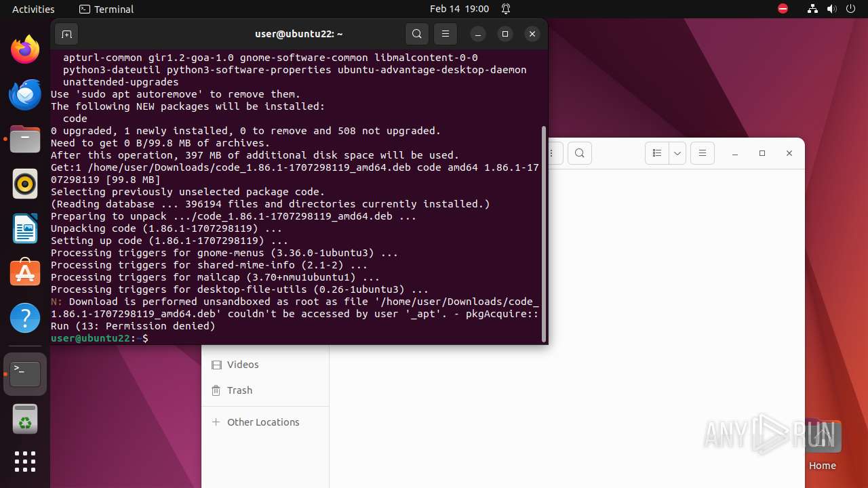Open the Help icon in the dock
This screenshot has height=488, width=868.
(25, 318)
